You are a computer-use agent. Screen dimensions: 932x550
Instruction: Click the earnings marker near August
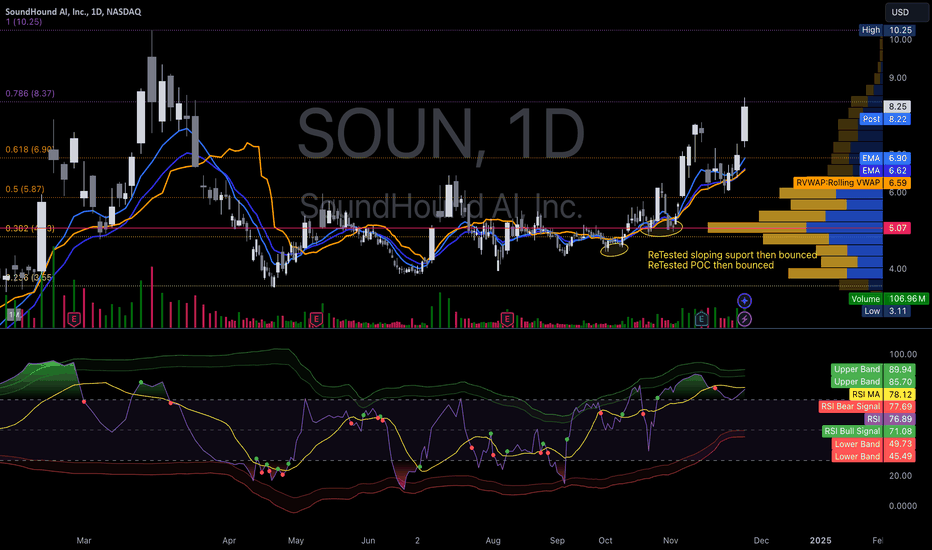point(506,319)
